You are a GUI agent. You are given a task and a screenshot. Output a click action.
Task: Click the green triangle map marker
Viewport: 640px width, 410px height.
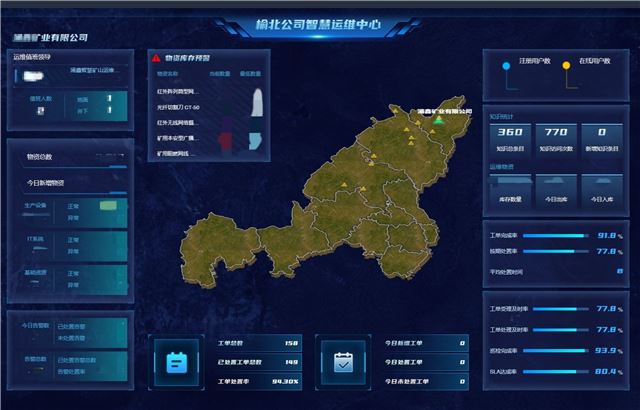(437, 120)
